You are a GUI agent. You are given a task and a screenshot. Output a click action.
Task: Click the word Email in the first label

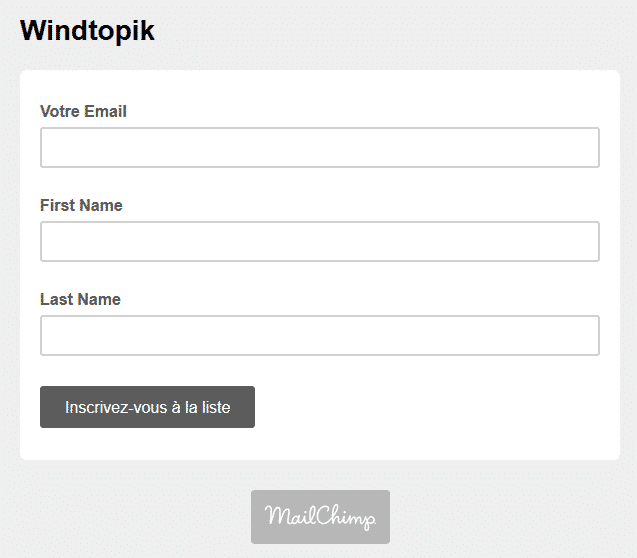point(105,111)
